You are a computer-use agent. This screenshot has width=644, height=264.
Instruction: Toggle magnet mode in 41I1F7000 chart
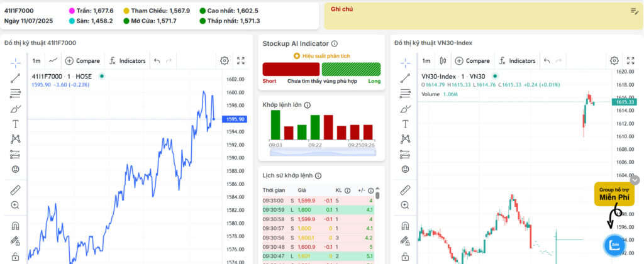16,226
